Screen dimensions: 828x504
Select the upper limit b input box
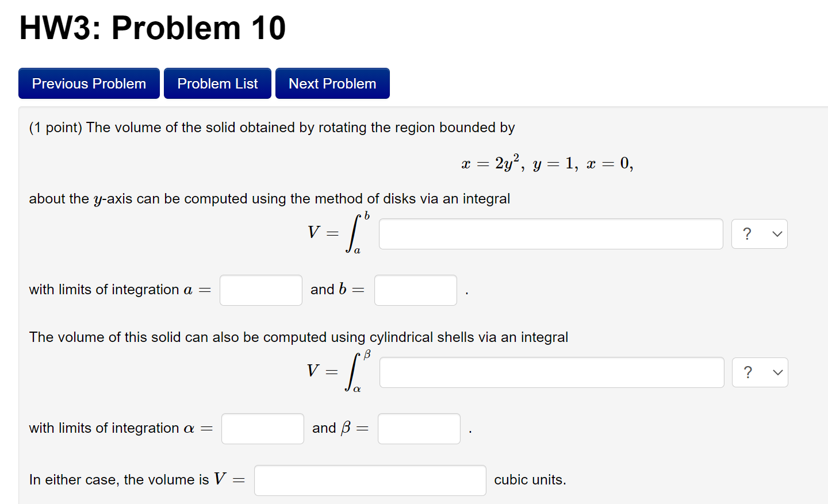click(x=415, y=290)
